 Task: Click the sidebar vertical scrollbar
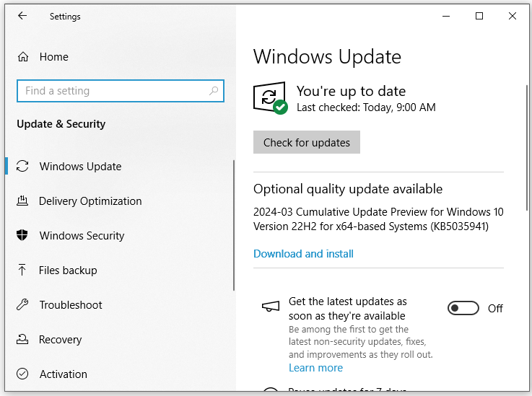pos(234,224)
